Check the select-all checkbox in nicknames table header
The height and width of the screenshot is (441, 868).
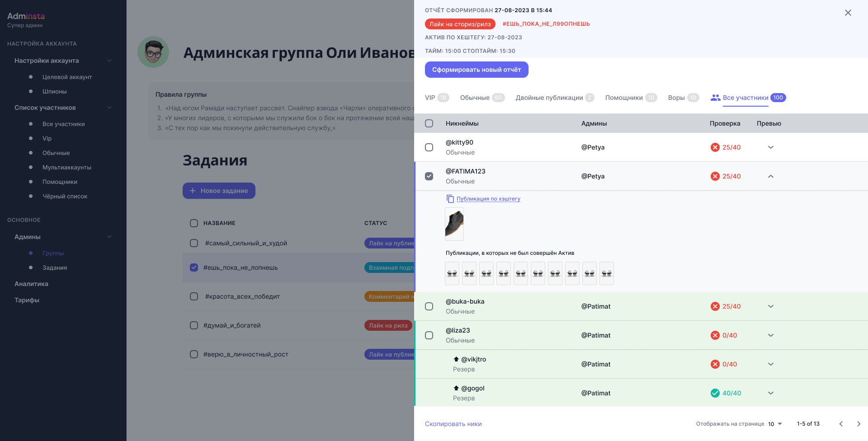tap(429, 123)
